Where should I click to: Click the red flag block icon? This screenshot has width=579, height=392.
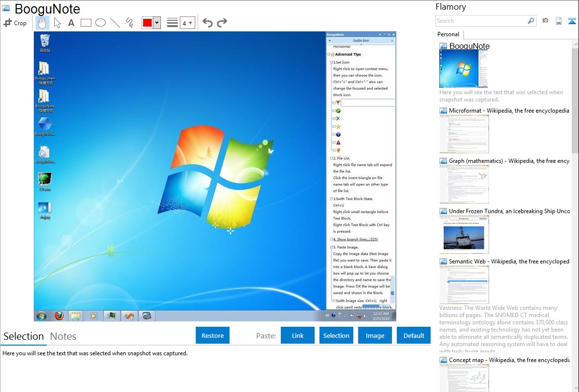pyautogui.click(x=338, y=102)
